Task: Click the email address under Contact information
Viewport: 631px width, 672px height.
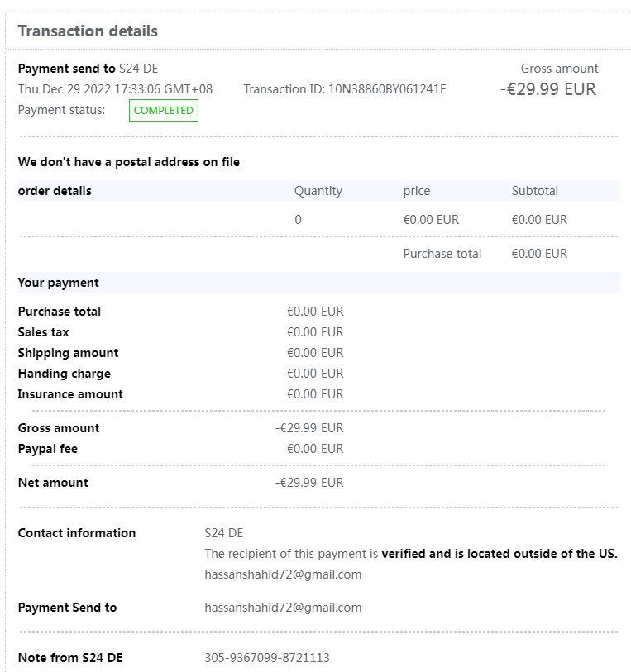Action: click(x=283, y=574)
